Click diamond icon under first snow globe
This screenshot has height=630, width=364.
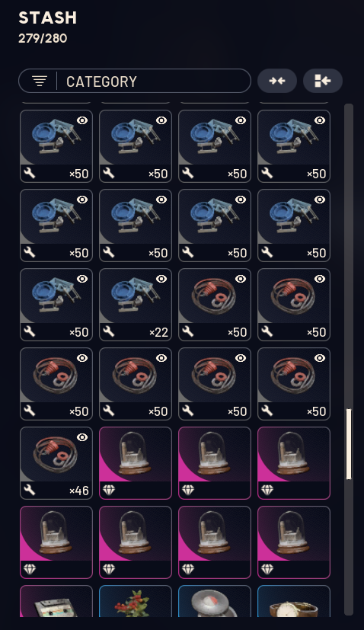pyautogui.click(x=109, y=490)
